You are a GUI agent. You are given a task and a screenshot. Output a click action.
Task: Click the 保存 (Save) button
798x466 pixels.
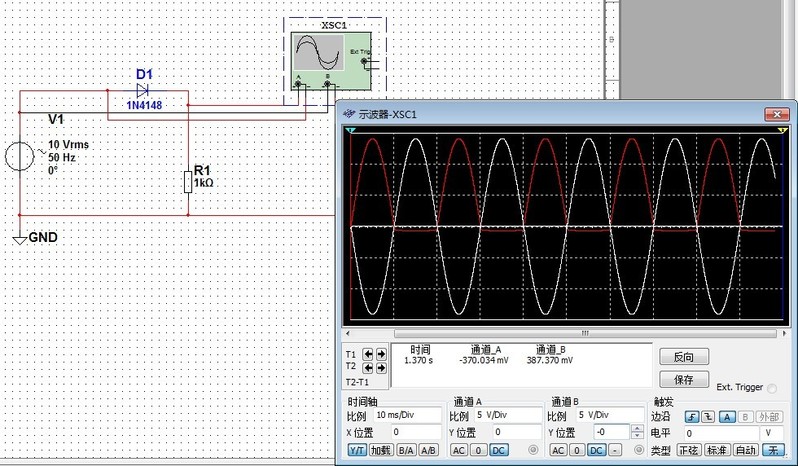684,380
